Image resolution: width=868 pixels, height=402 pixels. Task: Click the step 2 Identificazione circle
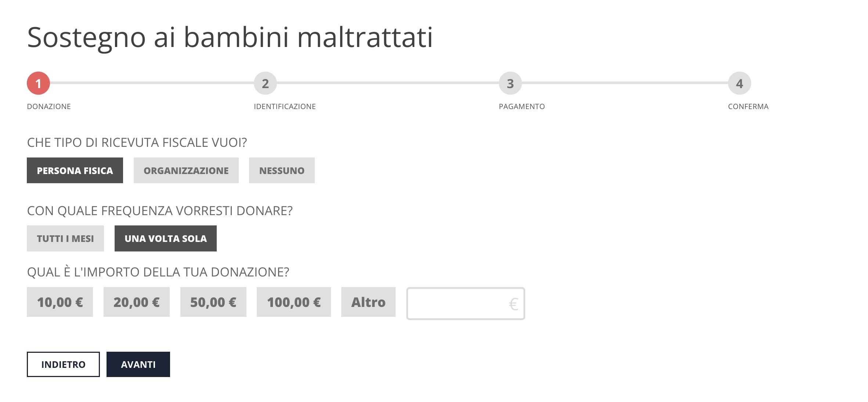point(265,84)
